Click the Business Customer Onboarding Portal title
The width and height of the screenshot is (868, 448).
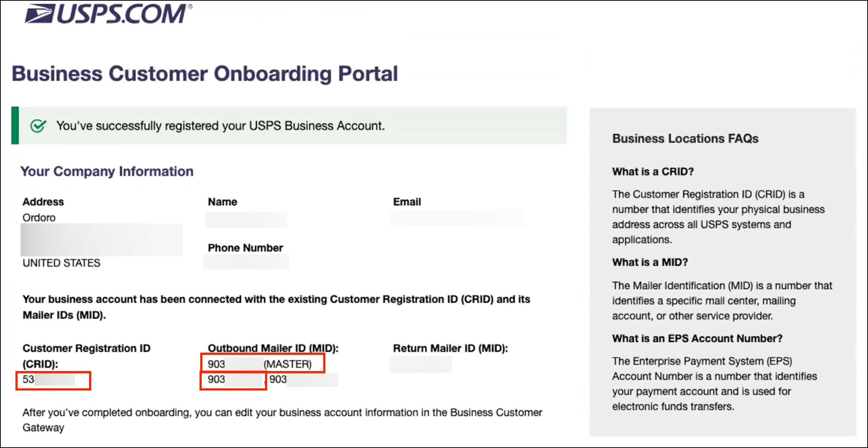coord(205,73)
